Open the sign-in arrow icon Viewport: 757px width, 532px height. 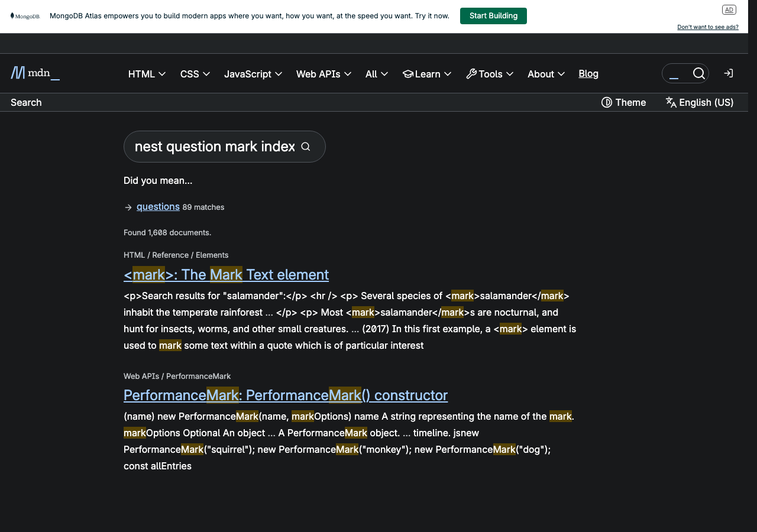click(x=728, y=73)
